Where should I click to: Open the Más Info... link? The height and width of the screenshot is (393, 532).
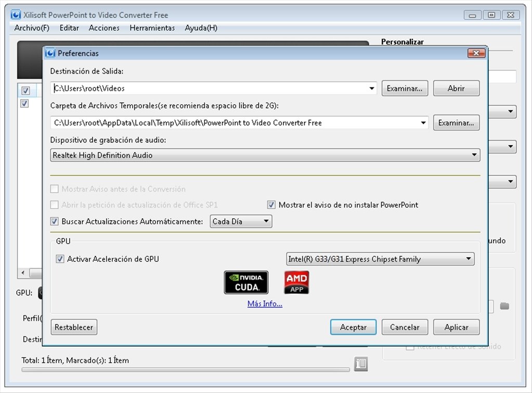click(x=265, y=303)
